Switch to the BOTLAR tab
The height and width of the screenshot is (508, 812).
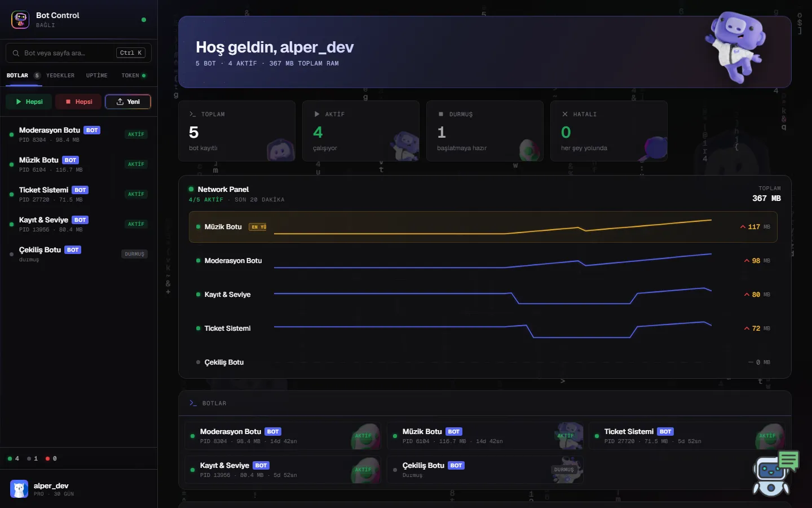[x=23, y=76]
